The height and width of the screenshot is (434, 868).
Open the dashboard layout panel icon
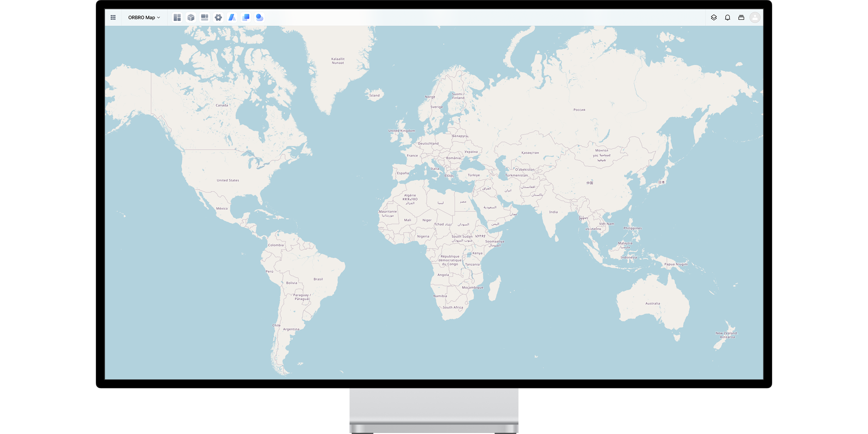pos(177,17)
